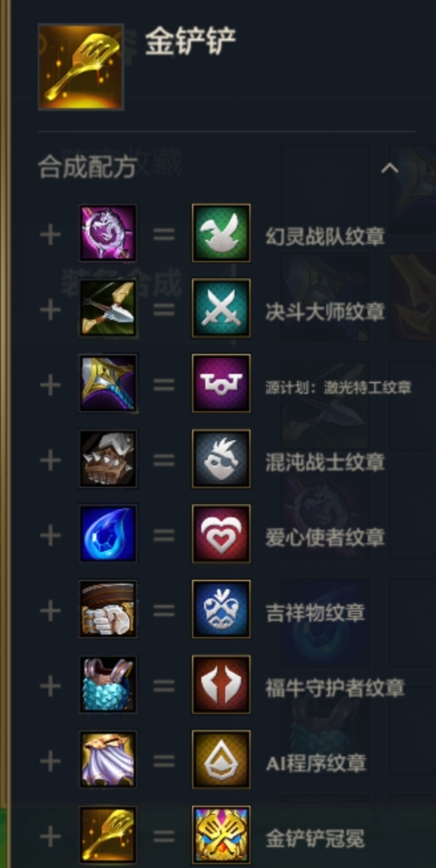Click the 吉祥物纹章 blue mascot emblem
Viewport: 436px width, 868px height.
point(221,609)
